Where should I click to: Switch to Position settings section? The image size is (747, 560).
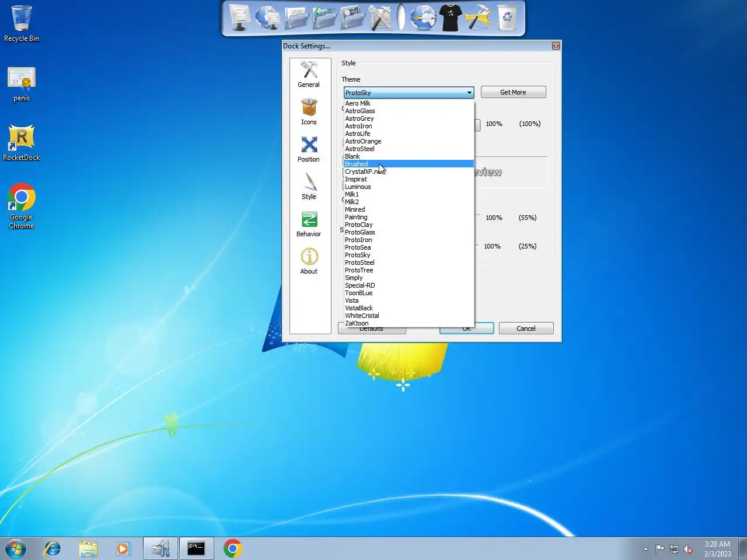tap(309, 149)
